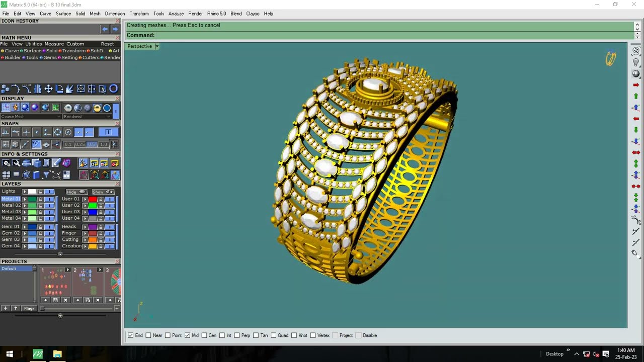Check the Disable osnap checkbox
The image size is (644, 362).
click(359, 335)
